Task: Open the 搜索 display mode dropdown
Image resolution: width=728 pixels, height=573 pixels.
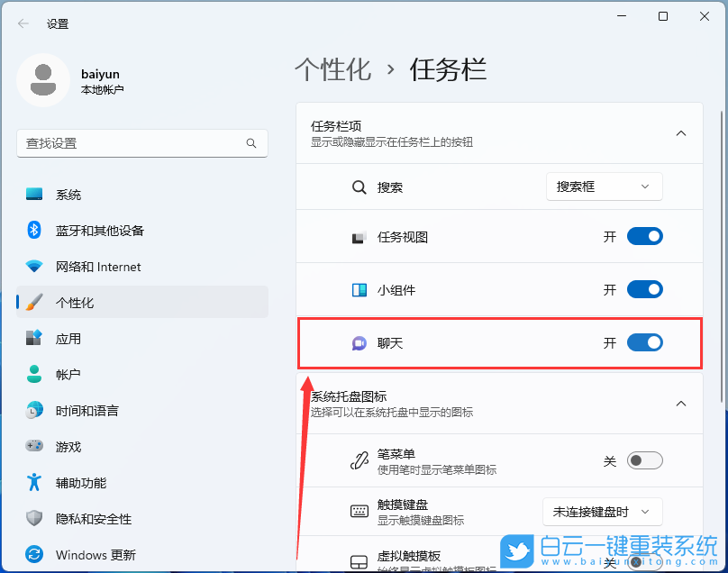Action: (x=604, y=186)
